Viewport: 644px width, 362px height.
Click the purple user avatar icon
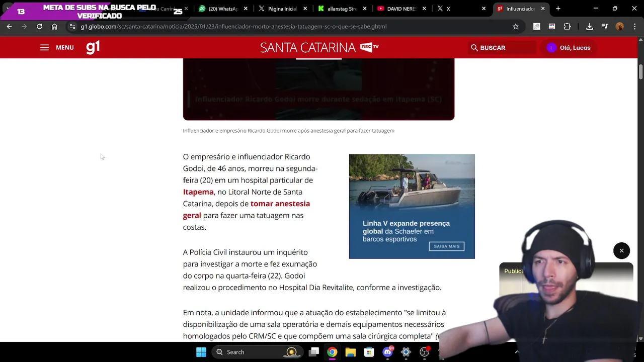tap(551, 48)
